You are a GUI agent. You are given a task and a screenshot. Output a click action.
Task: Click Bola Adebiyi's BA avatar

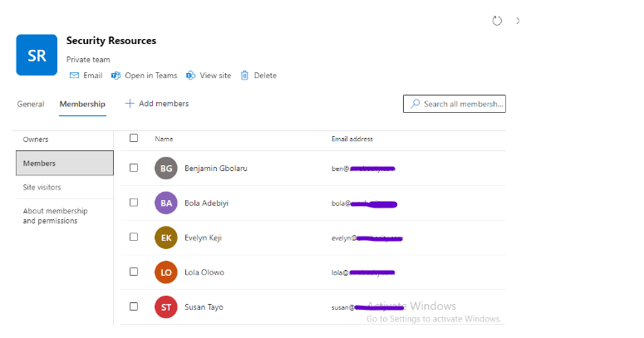pyautogui.click(x=166, y=203)
